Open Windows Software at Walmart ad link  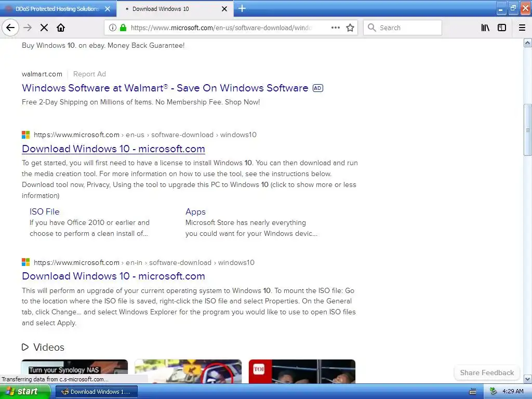(165, 88)
